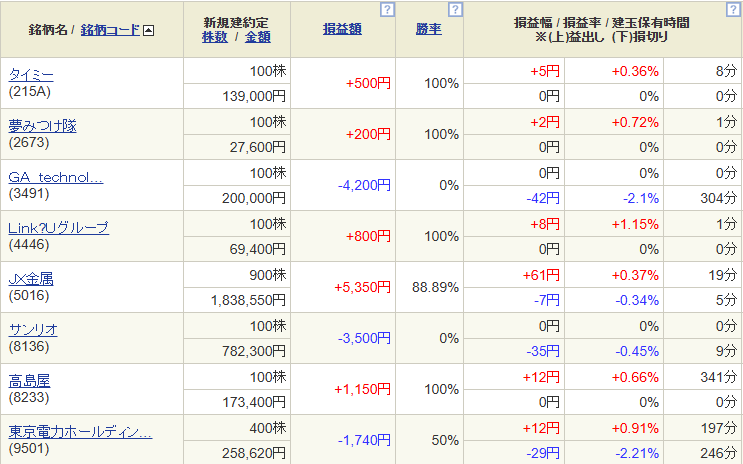Open Link-Uグループ stock details

58,228
